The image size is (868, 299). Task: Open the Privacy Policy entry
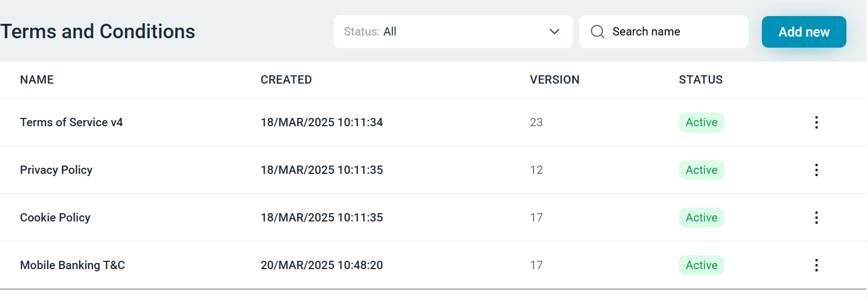[56, 170]
